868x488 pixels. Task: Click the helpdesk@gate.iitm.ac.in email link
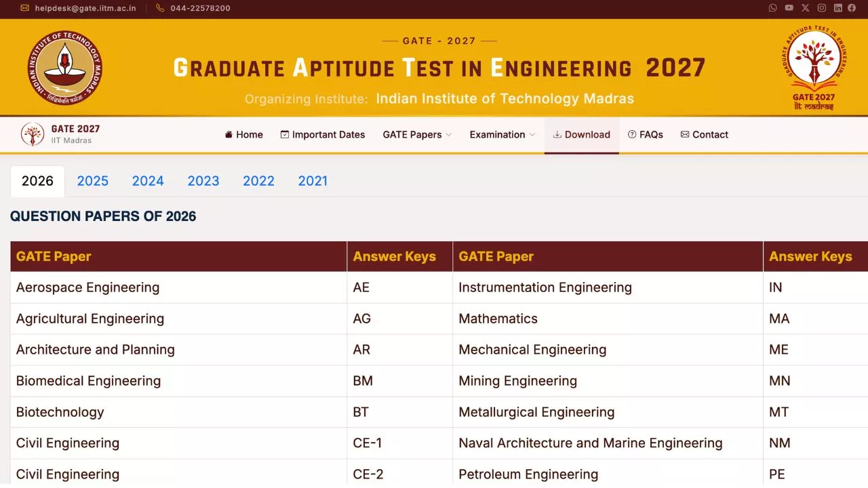click(85, 8)
